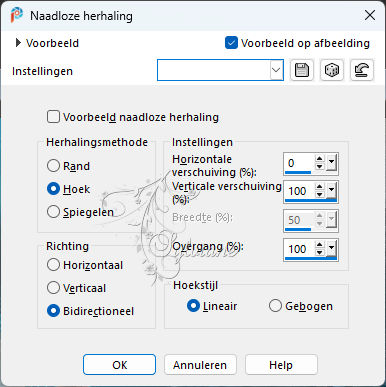The height and width of the screenshot is (387, 386).
Task: Click the Verticale verschuiving value slider bar
Action: [x=311, y=201]
